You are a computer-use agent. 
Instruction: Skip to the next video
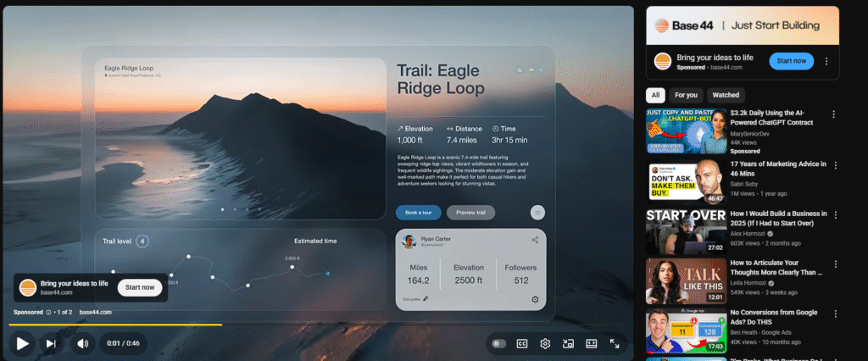click(x=51, y=343)
